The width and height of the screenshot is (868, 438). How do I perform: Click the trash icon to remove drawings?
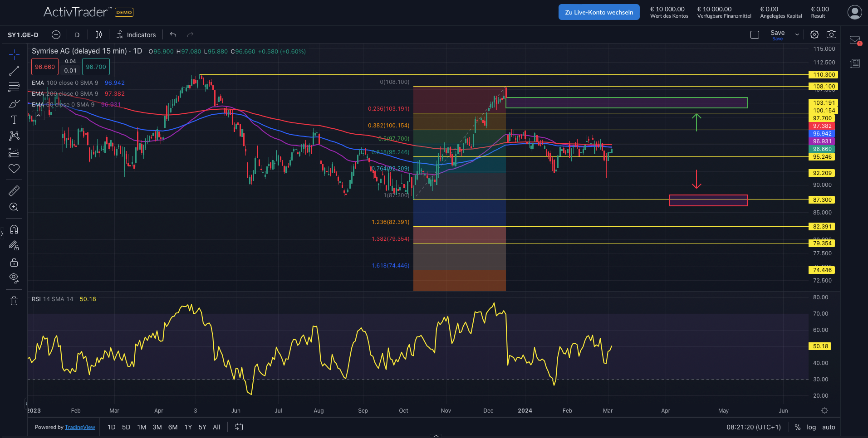(14, 301)
